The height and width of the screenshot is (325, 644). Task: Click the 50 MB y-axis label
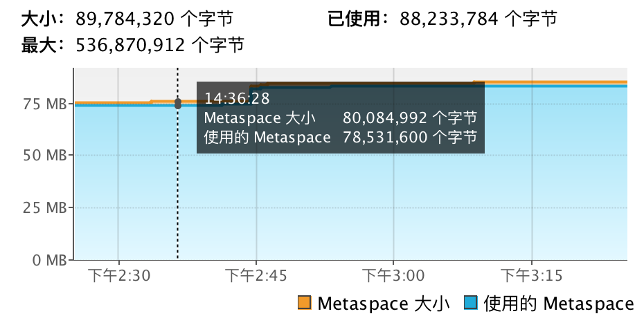(46, 156)
